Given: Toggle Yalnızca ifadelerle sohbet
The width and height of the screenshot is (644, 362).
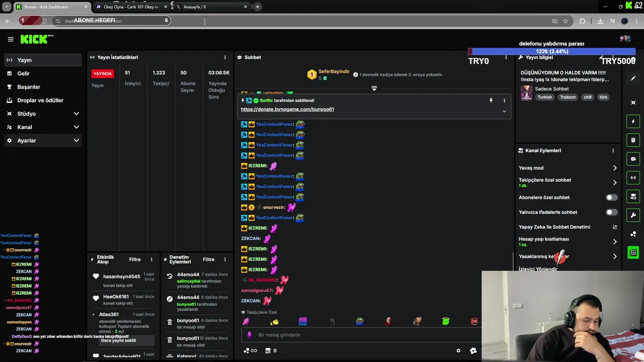Looking at the screenshot, I should coord(611,212).
